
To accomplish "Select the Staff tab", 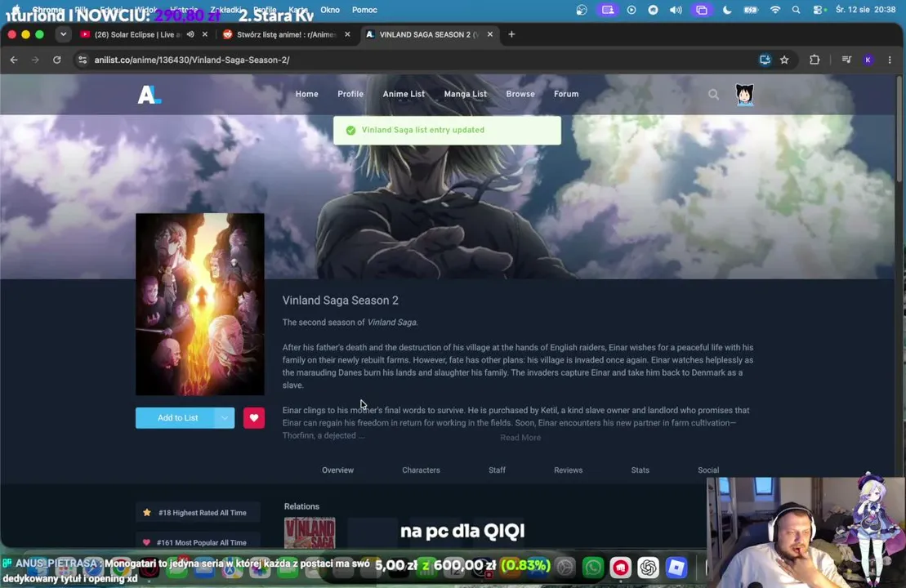I will (497, 470).
